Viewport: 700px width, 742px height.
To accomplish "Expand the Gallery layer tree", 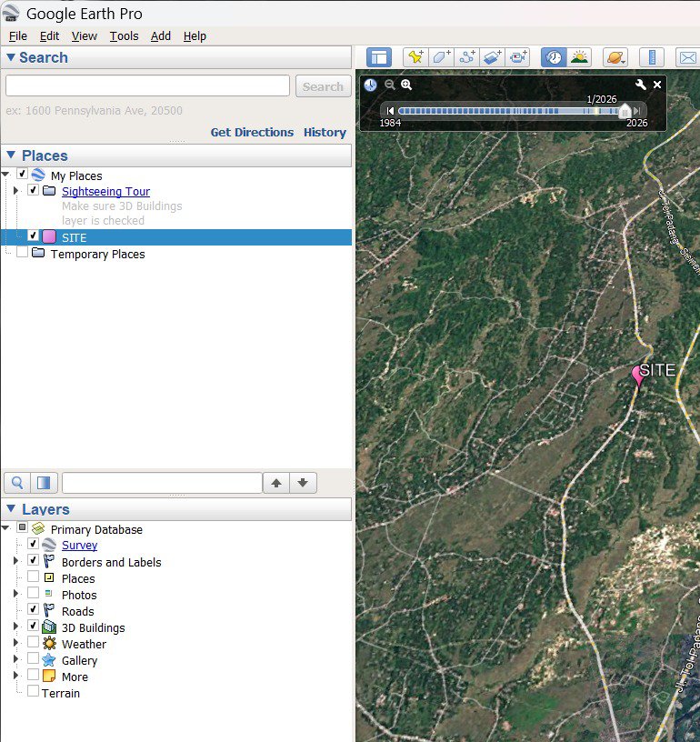I will 15,658.
